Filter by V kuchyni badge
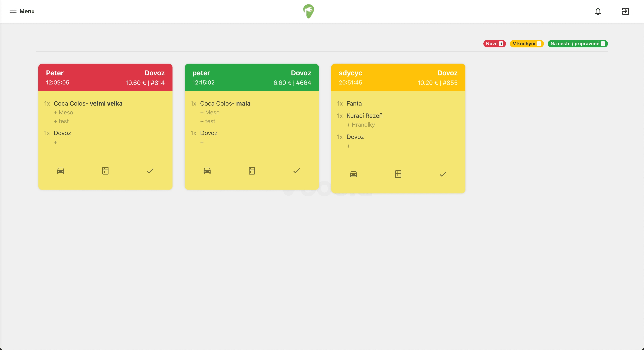The width and height of the screenshot is (644, 350). [x=527, y=44]
